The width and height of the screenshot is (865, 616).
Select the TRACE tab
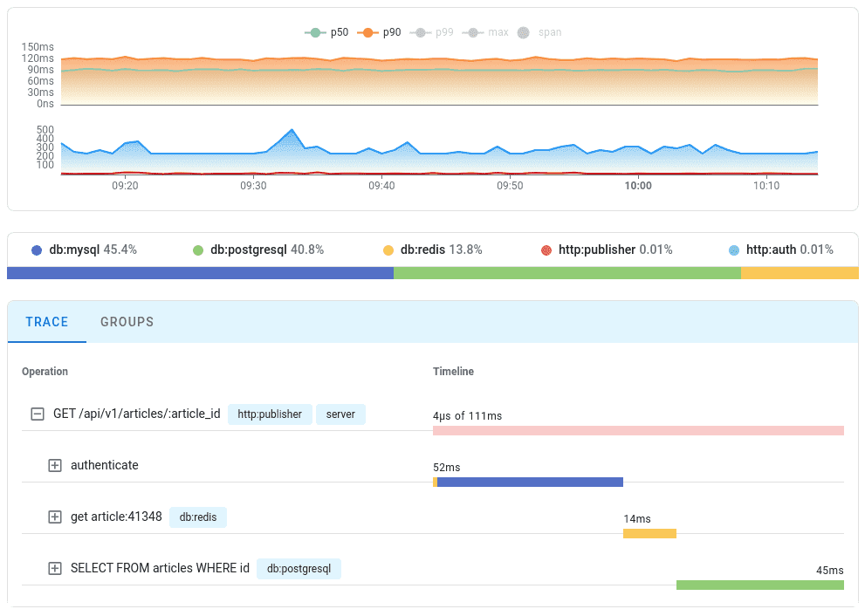(x=46, y=322)
